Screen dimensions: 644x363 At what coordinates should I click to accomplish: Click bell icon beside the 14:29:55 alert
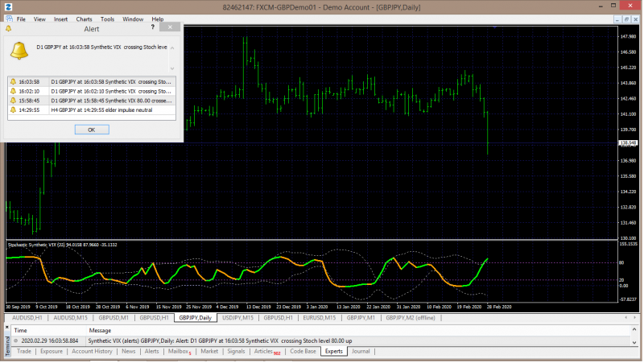coord(12,110)
